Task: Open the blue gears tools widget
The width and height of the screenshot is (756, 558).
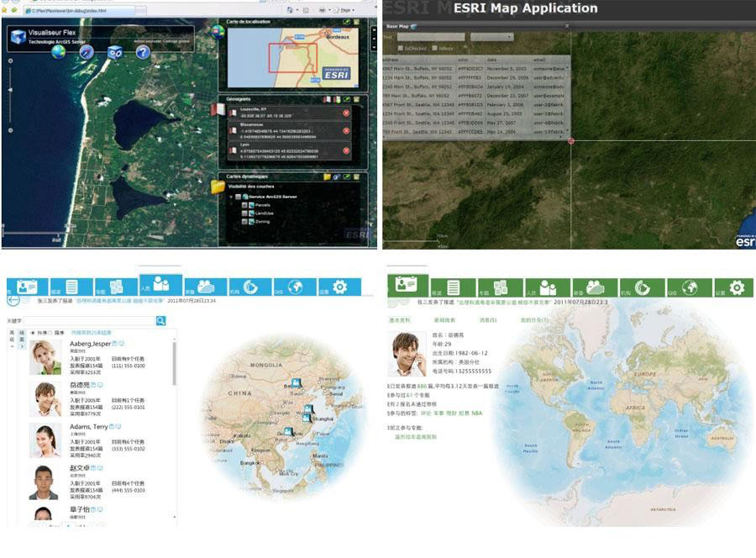Action: 115,51
